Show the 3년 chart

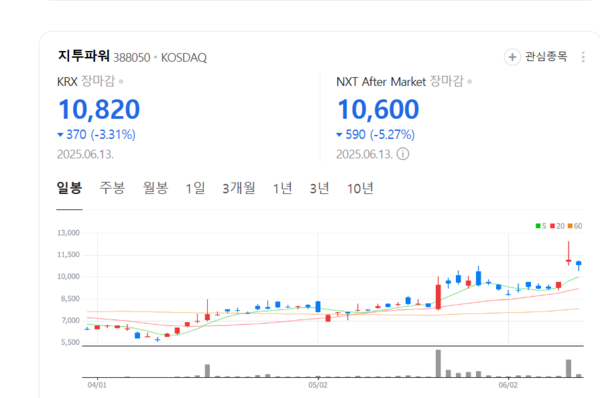320,188
